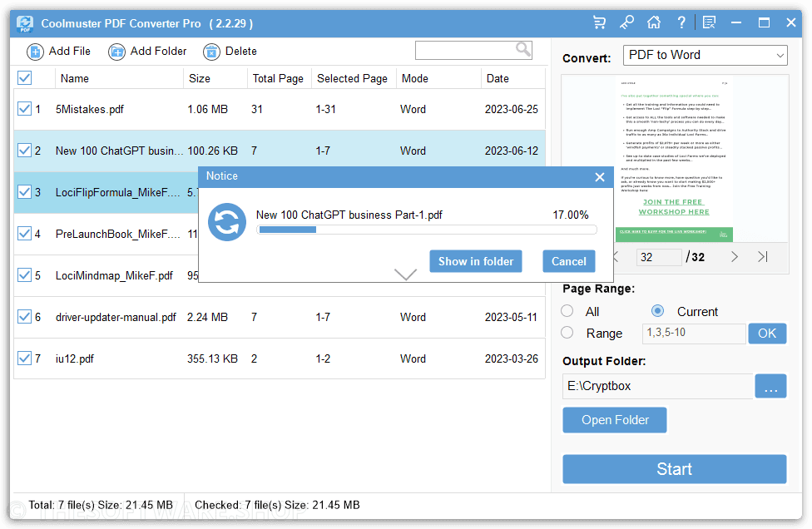Select the Current page range option
Image resolution: width=812 pixels, height=529 pixels.
point(658,310)
